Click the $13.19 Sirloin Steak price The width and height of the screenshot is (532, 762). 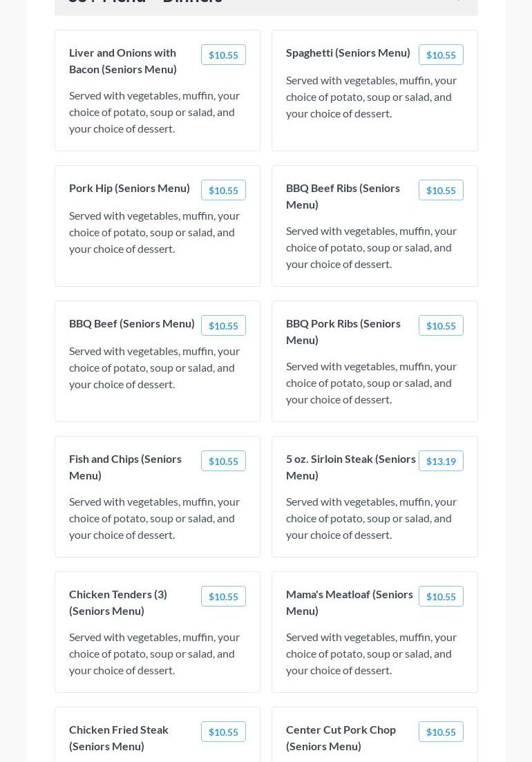pos(441,461)
